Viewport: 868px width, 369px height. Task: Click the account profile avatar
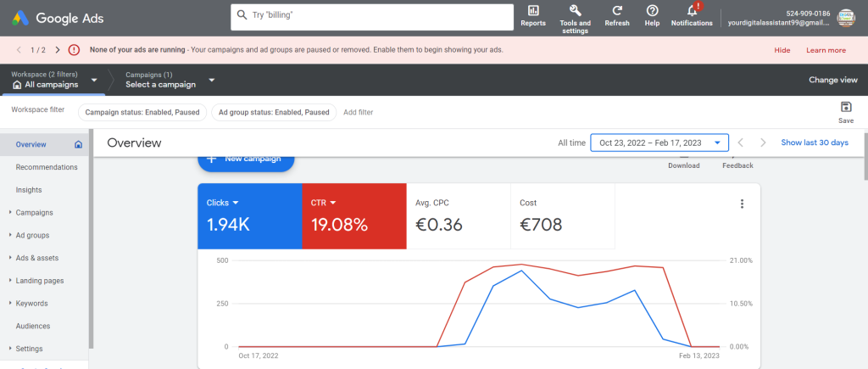[x=845, y=17]
